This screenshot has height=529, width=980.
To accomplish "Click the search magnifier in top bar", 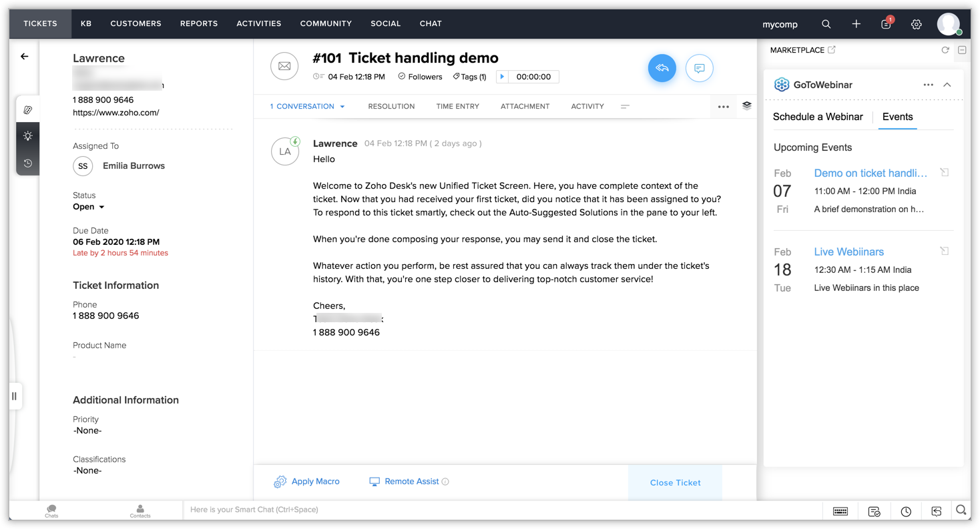I will [826, 24].
